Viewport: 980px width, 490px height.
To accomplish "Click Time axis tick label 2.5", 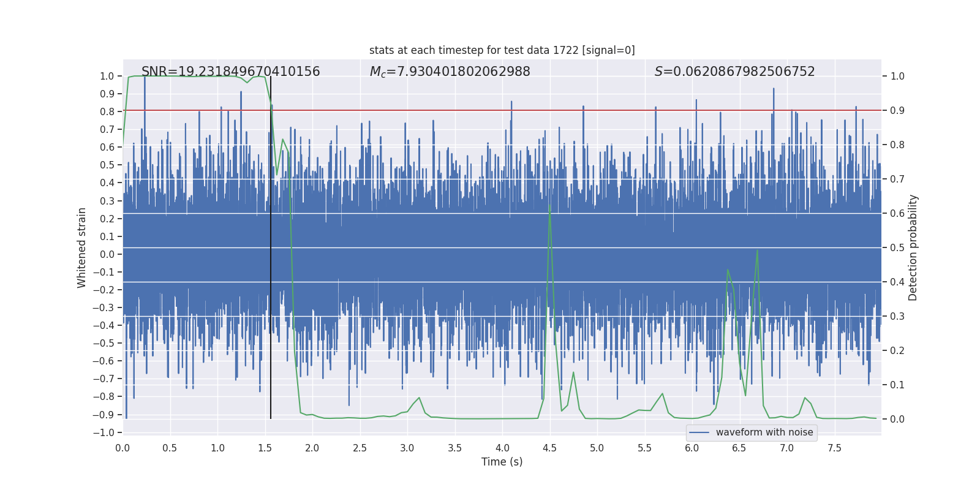I will pos(360,448).
